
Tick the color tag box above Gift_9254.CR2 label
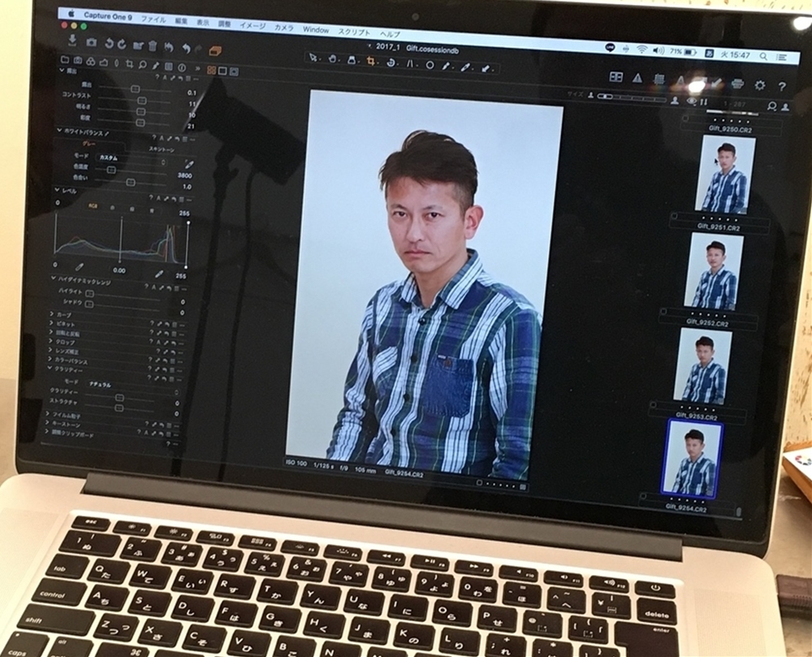[643, 496]
